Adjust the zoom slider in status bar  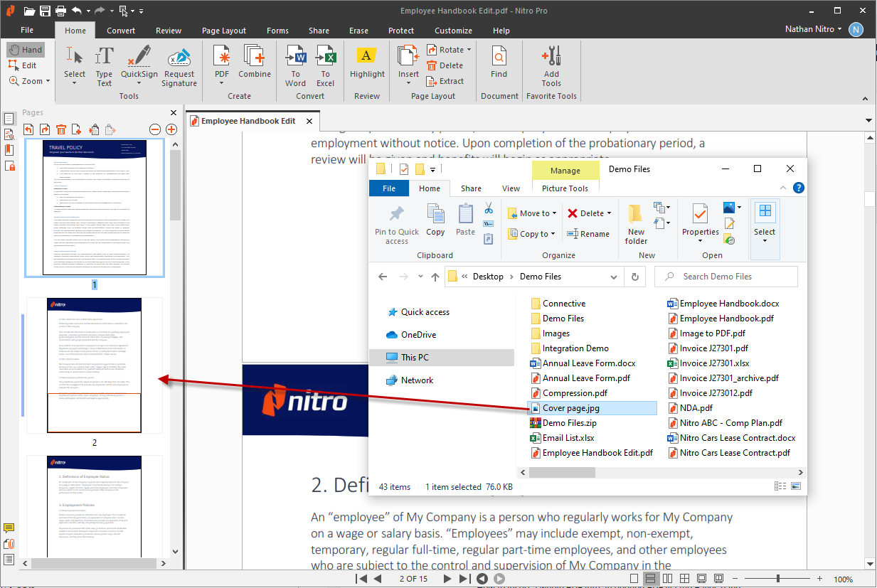click(777, 579)
